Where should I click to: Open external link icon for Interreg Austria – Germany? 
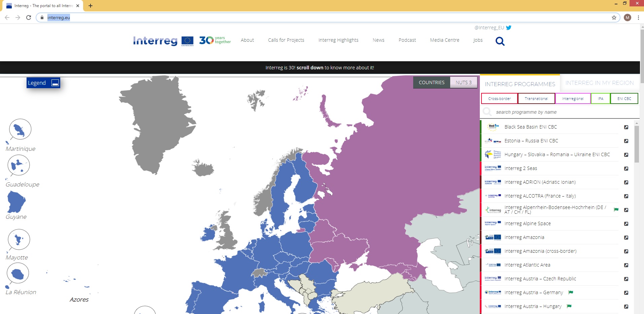(626, 293)
